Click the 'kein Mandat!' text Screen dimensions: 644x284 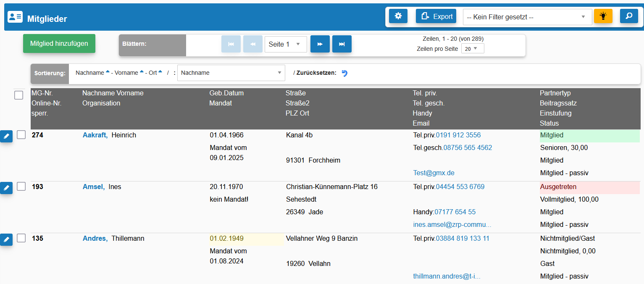coord(229,199)
